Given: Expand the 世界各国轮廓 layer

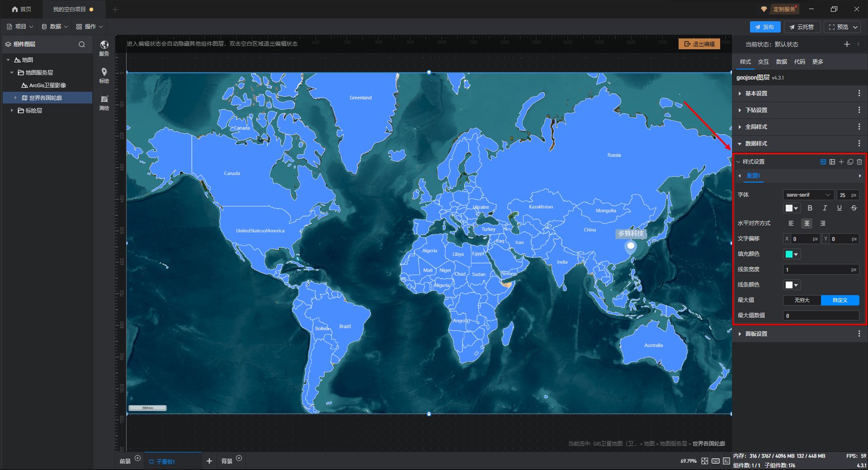Looking at the screenshot, I should point(15,98).
